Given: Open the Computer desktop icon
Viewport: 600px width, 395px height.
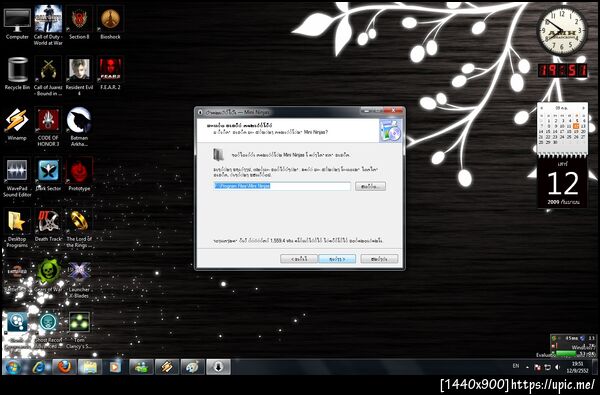Looking at the screenshot, I should (x=17, y=23).
